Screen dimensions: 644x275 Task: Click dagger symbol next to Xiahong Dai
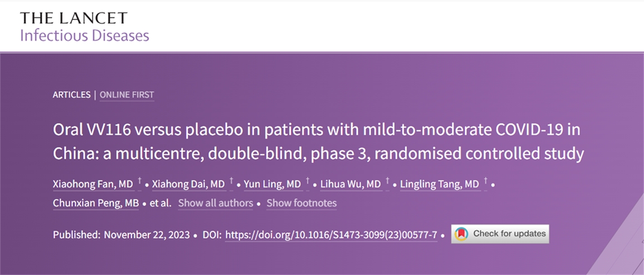(230, 182)
